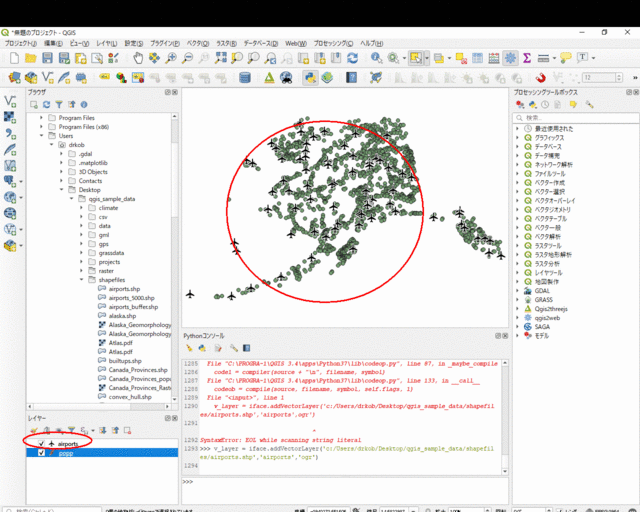Viewport: 640px width, 512px height.
Task: Refresh the Browser panel
Action: click(x=47, y=105)
